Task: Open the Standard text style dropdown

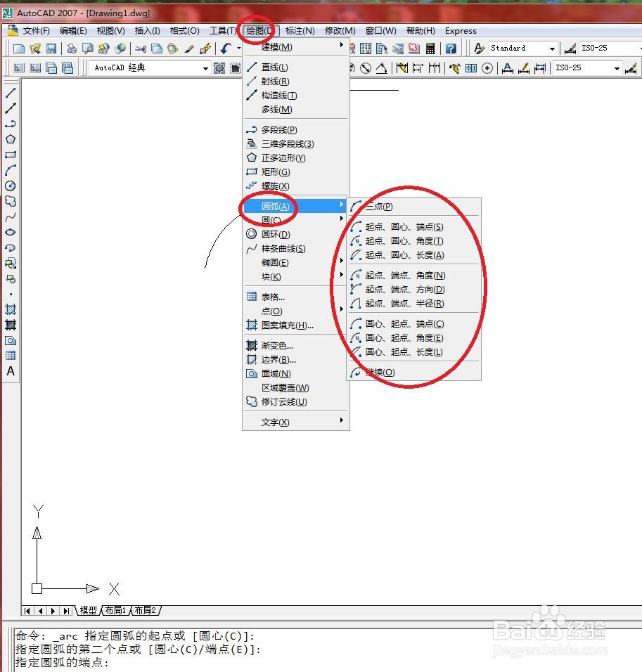Action: point(552,49)
